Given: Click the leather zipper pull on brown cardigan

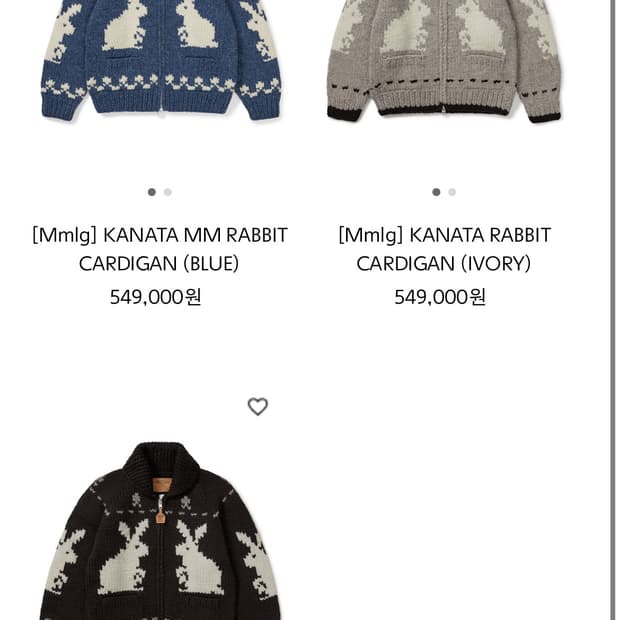Looking at the screenshot, I should (160, 517).
